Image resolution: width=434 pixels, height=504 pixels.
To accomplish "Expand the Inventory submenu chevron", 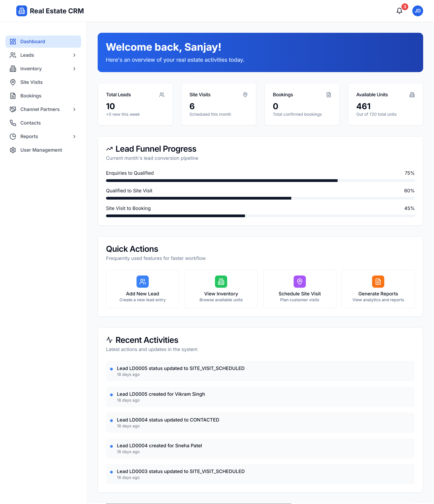I will [74, 69].
